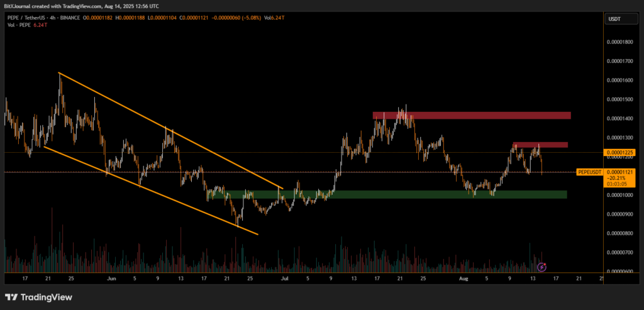Select the smaller red resistance zone near 0.0000125
644x310 pixels.
(x=540, y=145)
